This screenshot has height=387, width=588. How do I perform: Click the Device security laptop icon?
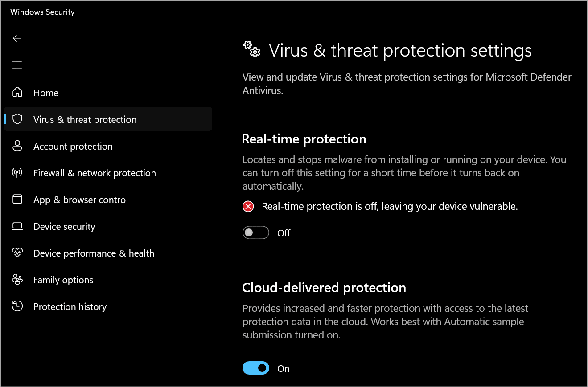[17, 226]
